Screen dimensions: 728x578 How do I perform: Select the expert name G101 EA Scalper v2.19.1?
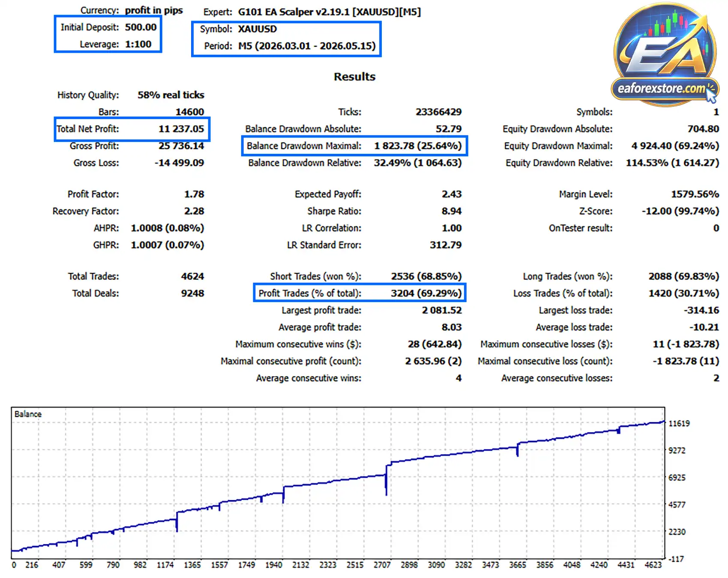tap(330, 12)
